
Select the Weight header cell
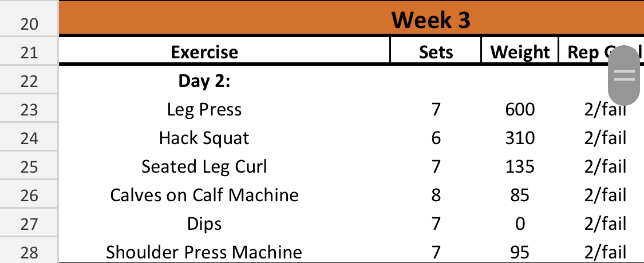(x=520, y=53)
